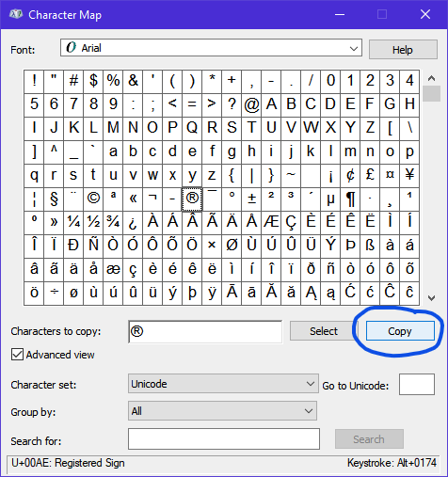448x477 pixels.
Task: Select the pilcrow ¶ paragraph symbol
Action: click(x=350, y=199)
